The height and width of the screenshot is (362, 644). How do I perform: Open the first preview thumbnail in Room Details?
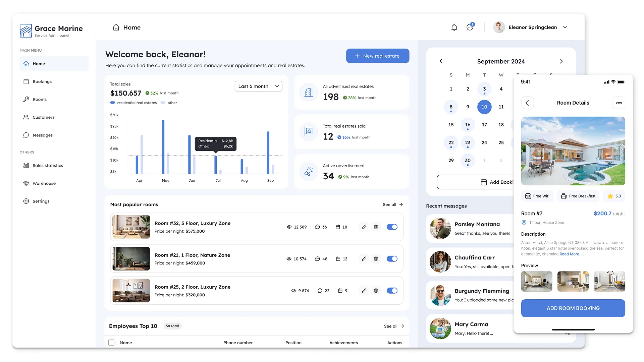[537, 281]
